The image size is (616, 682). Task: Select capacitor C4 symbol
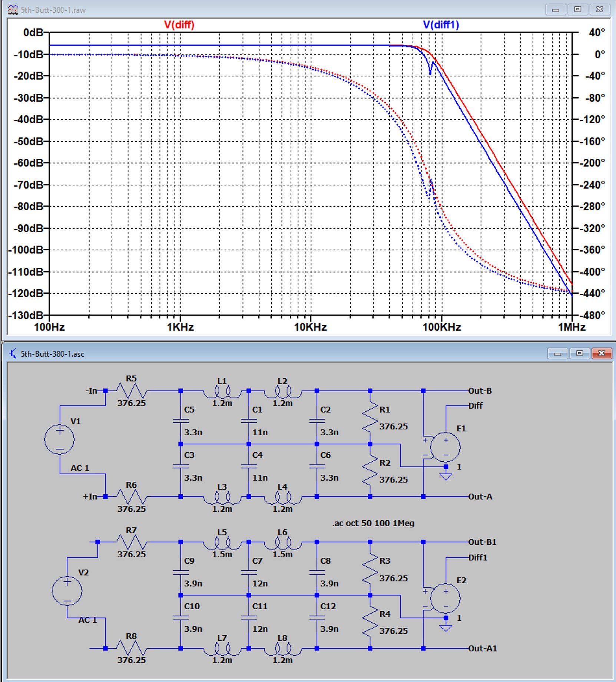249,467
